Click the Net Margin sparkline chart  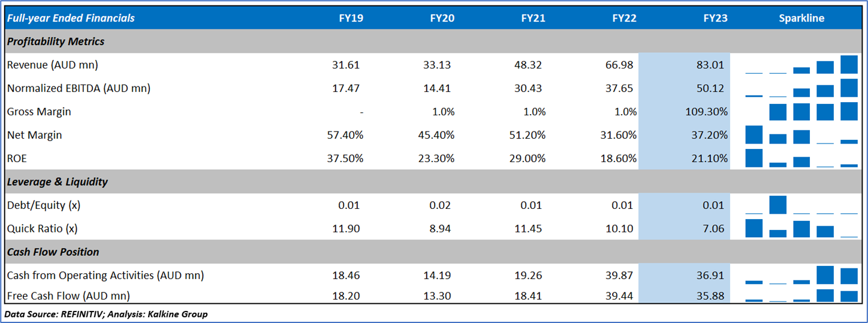coord(801,135)
